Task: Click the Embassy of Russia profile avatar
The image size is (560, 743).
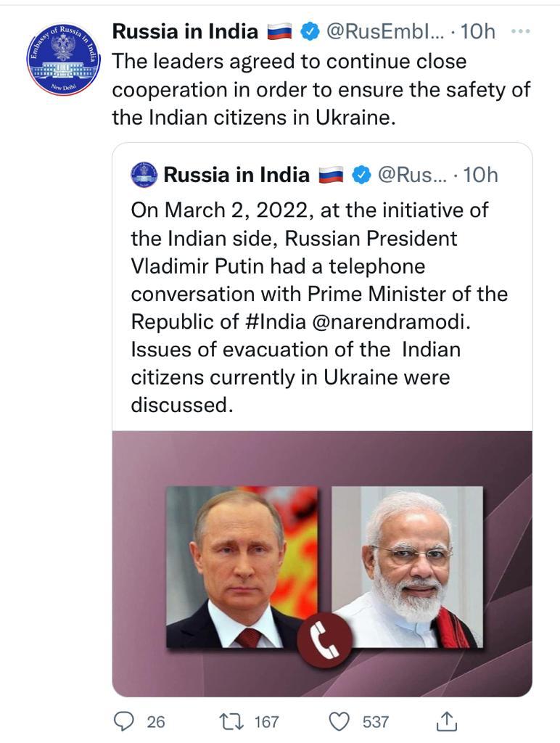Action: (x=63, y=59)
